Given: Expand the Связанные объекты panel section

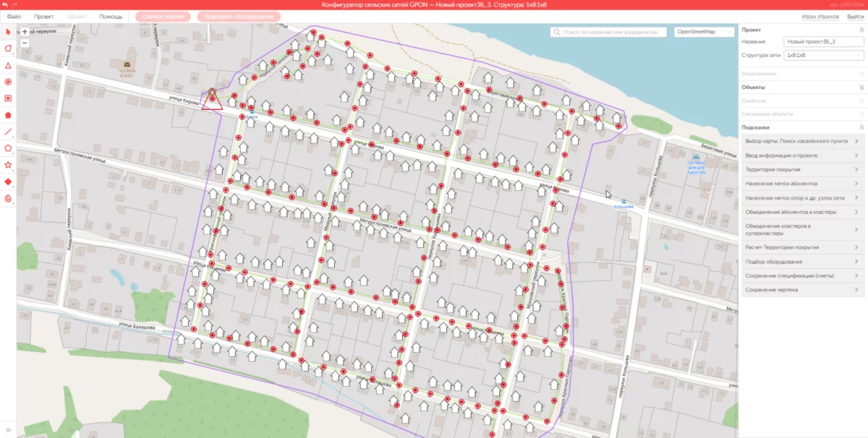Looking at the screenshot, I should pyautogui.click(x=861, y=113).
